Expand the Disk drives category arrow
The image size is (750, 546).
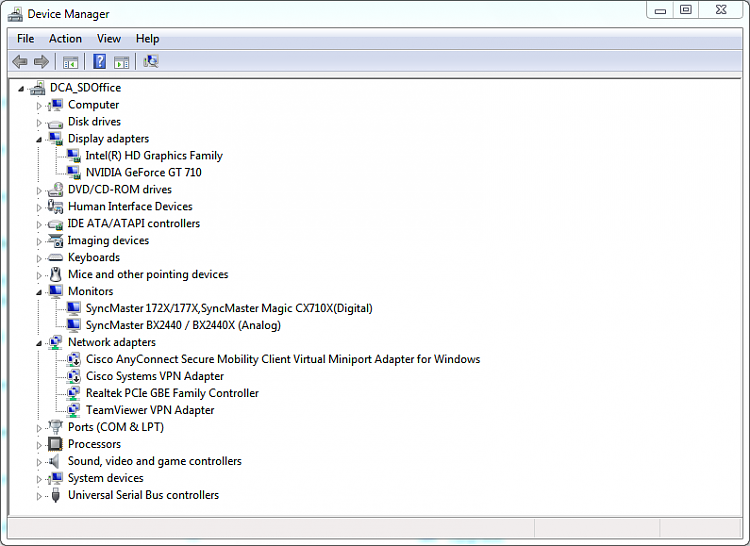pos(39,122)
